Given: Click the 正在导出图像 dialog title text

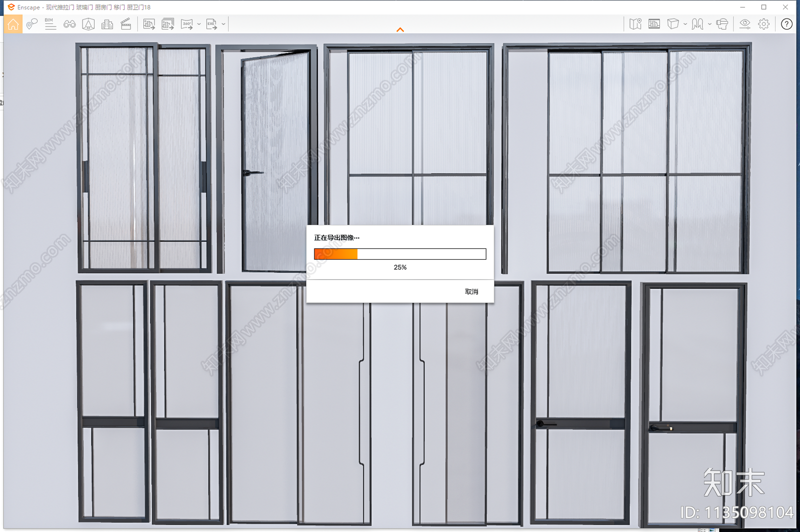Looking at the screenshot, I should pyautogui.click(x=336, y=238).
